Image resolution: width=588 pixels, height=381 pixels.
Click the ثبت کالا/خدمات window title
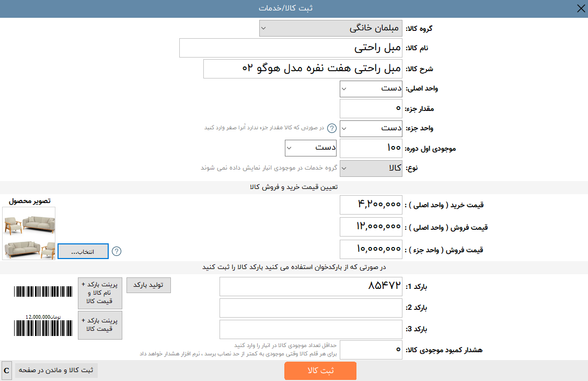pyautogui.click(x=285, y=8)
